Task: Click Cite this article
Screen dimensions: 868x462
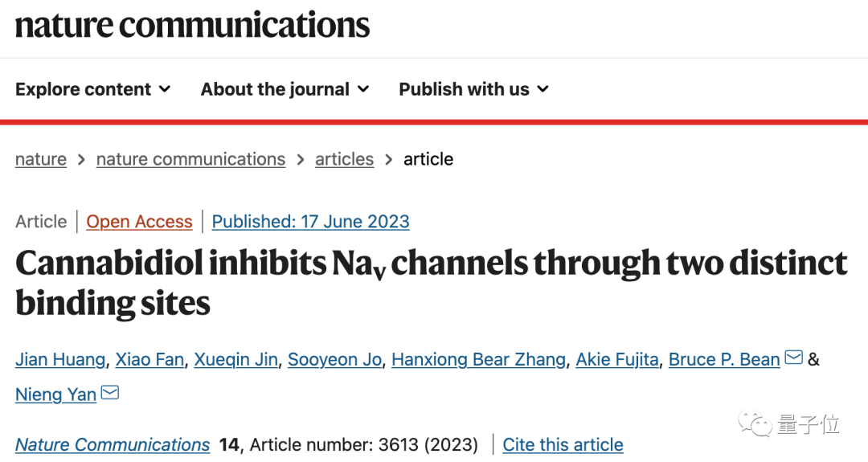Action: coord(563,444)
